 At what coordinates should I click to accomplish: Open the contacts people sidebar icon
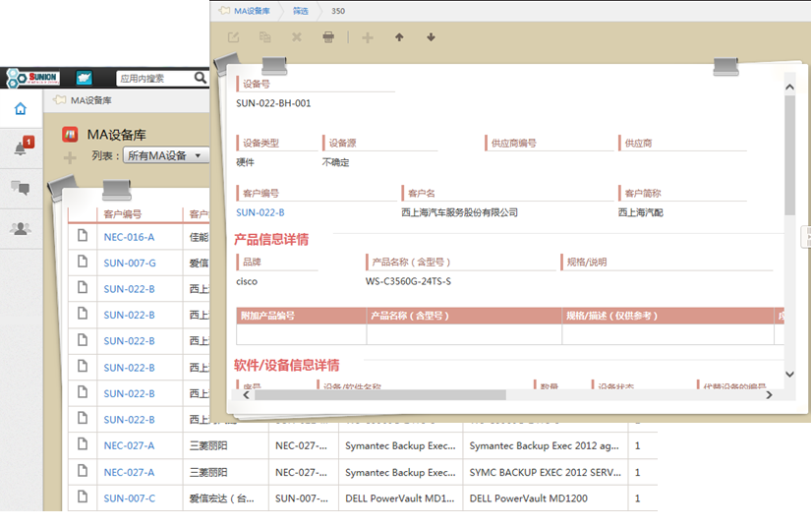click(x=21, y=228)
